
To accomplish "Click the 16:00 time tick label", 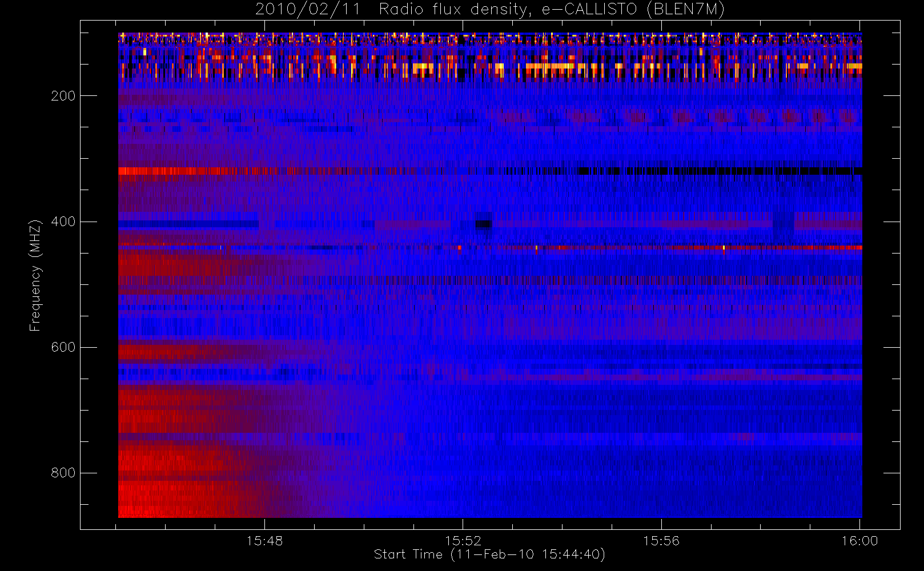I will pyautogui.click(x=859, y=541).
